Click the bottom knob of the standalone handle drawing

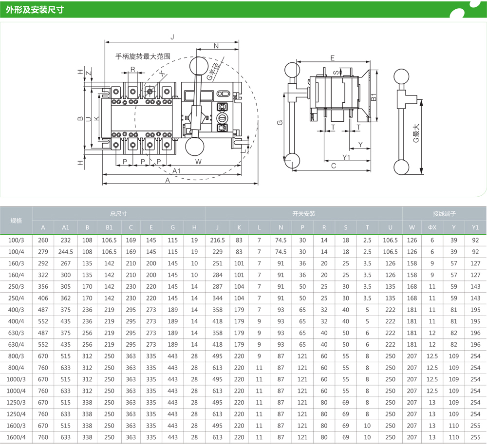tap(402, 167)
